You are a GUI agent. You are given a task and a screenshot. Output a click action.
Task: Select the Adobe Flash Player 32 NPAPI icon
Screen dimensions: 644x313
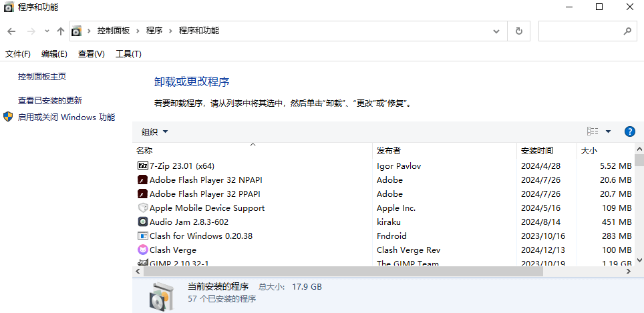[142, 180]
